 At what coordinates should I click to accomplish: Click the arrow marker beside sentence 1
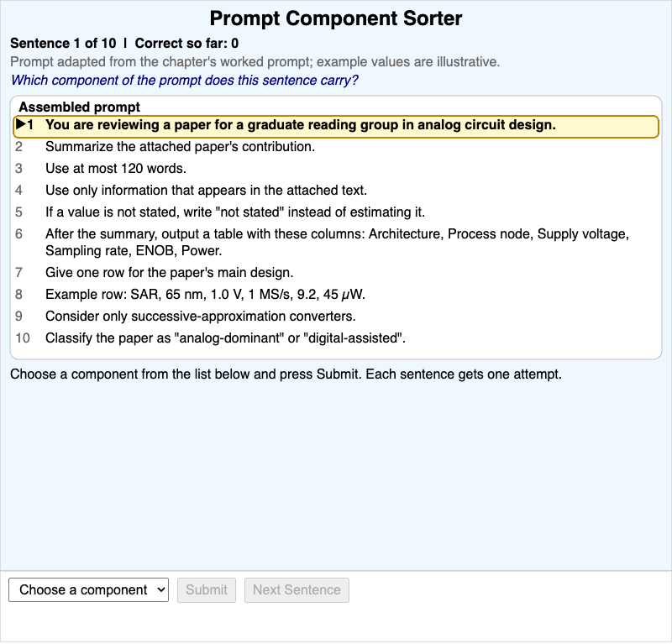click(x=20, y=124)
